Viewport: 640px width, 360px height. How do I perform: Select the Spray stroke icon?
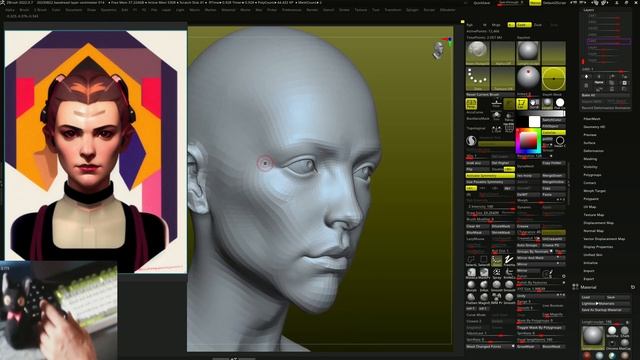496,273
